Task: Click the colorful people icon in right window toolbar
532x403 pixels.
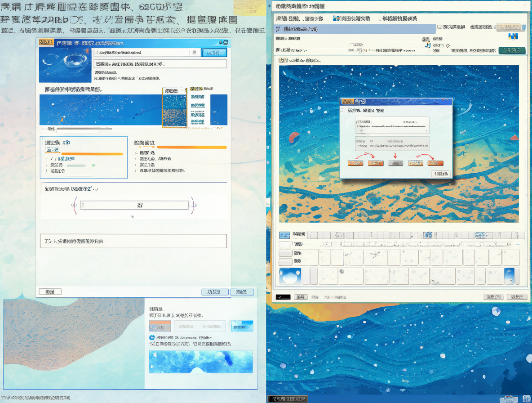Action: pos(513,36)
